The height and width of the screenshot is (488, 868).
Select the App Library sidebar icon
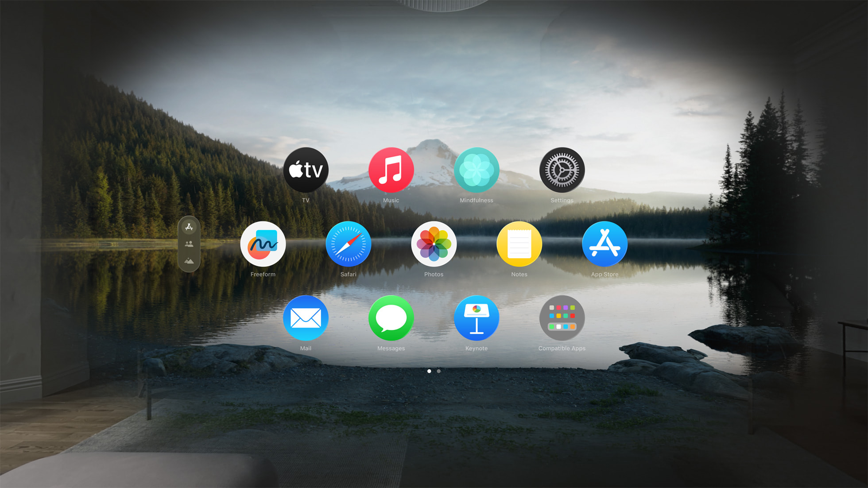click(x=190, y=228)
